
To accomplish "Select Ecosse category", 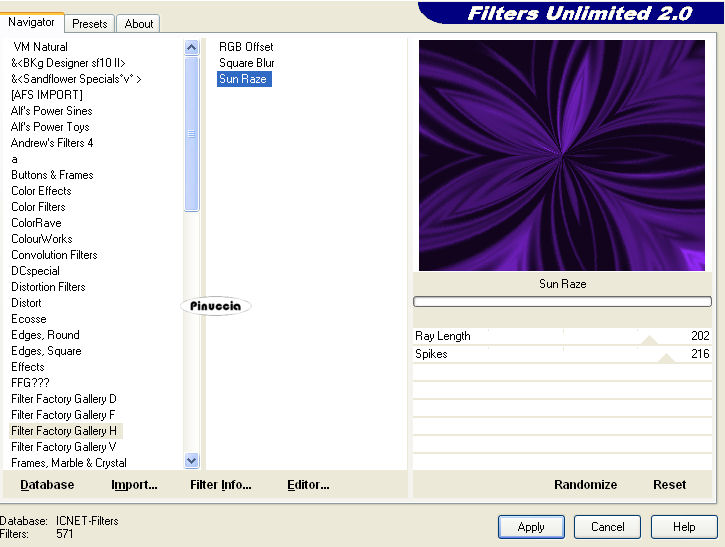I will [29, 319].
